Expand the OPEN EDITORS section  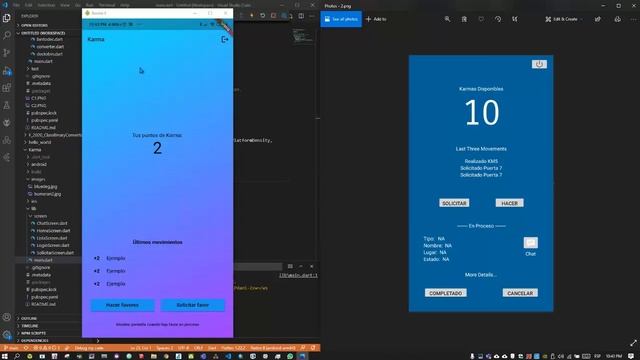click(x=35, y=25)
